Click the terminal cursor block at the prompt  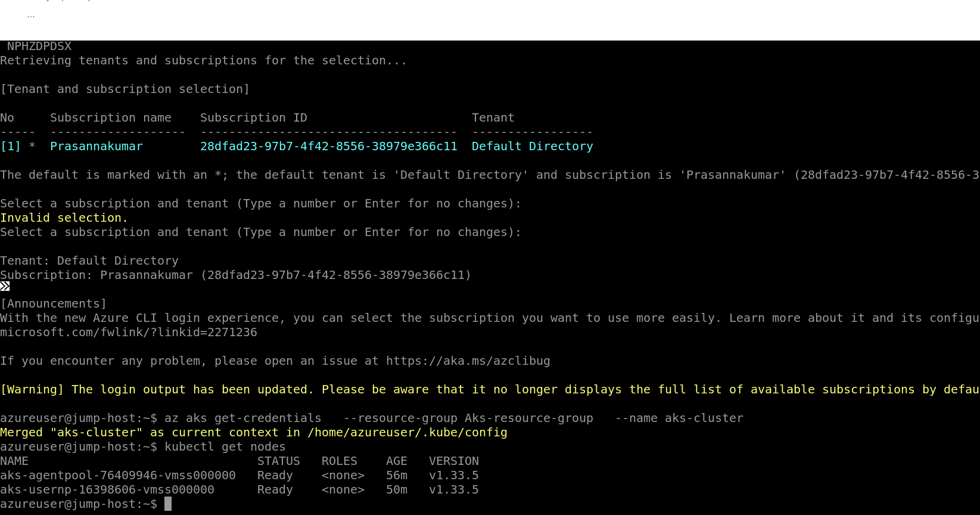coord(168,504)
